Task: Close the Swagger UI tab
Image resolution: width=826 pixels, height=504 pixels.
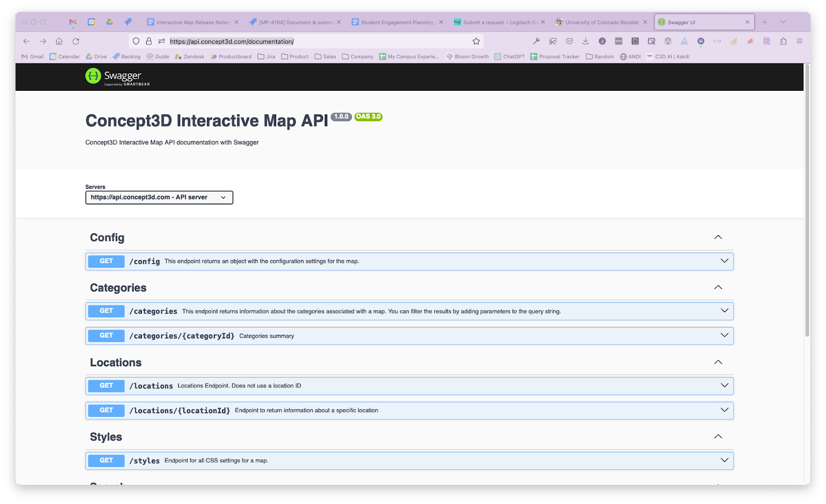Action: point(747,22)
